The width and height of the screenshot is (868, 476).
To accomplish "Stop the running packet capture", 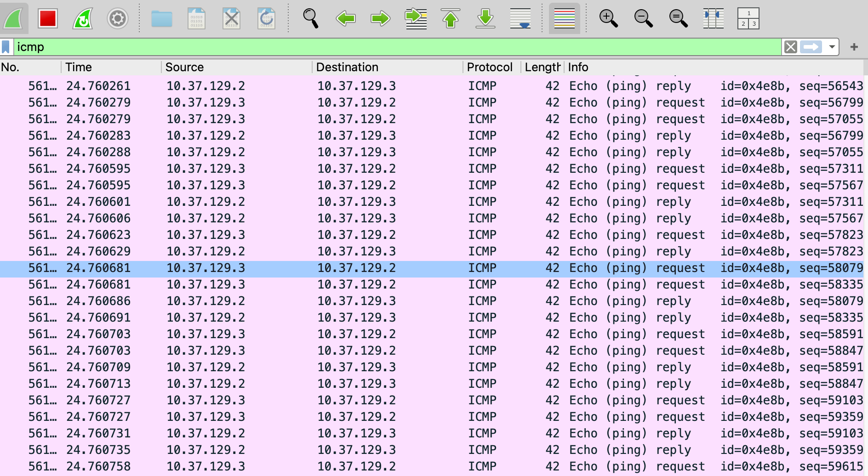I will click(x=48, y=19).
